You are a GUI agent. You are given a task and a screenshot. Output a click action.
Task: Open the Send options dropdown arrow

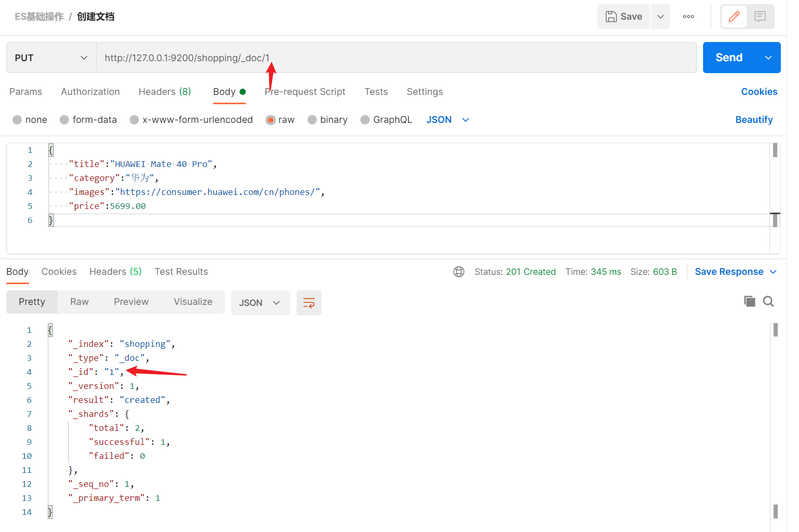(767, 58)
